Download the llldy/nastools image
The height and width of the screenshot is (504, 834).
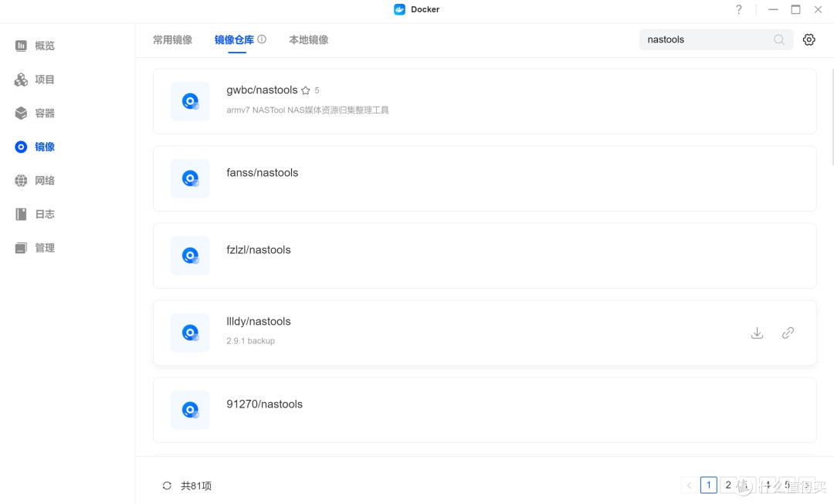click(757, 333)
